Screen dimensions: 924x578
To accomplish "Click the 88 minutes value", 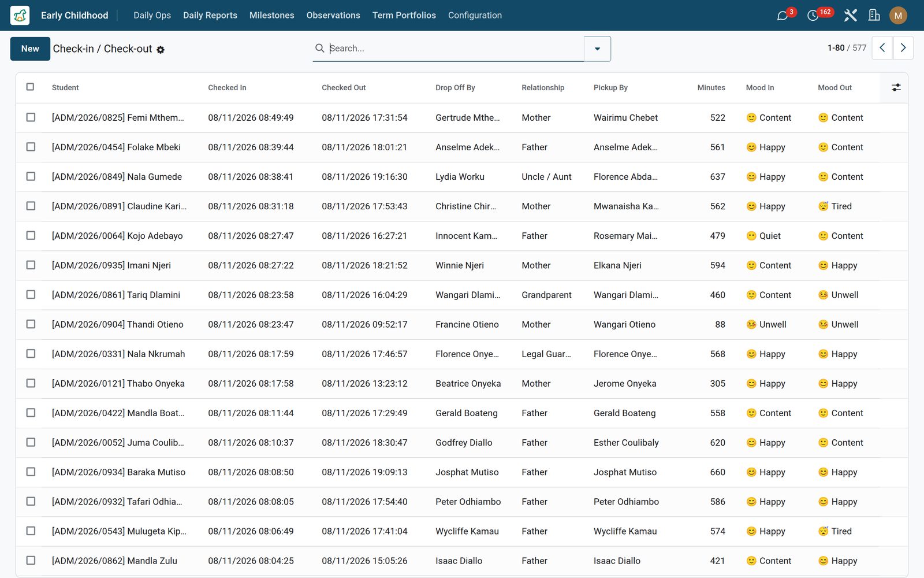I will [x=720, y=324].
